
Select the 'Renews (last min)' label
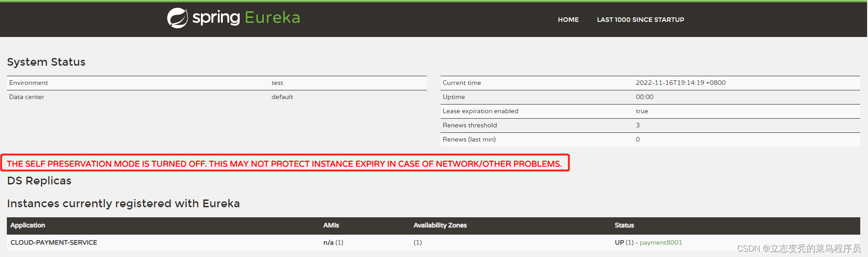(x=469, y=139)
